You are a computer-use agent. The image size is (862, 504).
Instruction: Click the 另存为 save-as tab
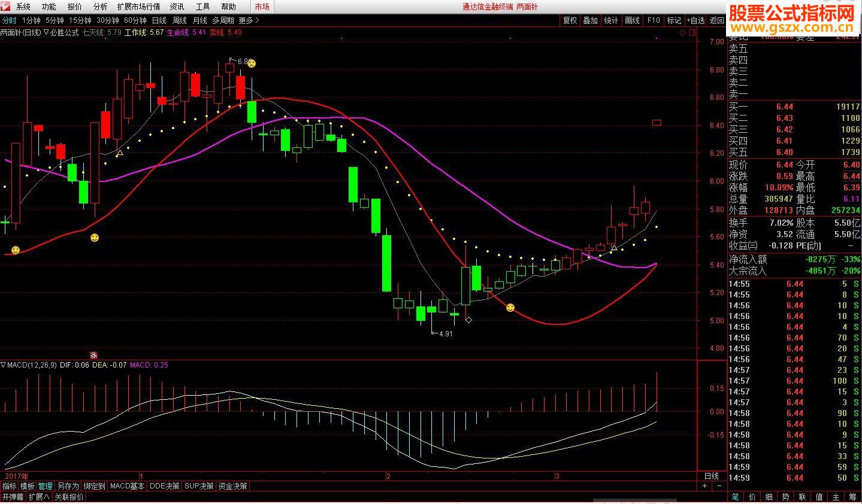pyautogui.click(x=68, y=487)
